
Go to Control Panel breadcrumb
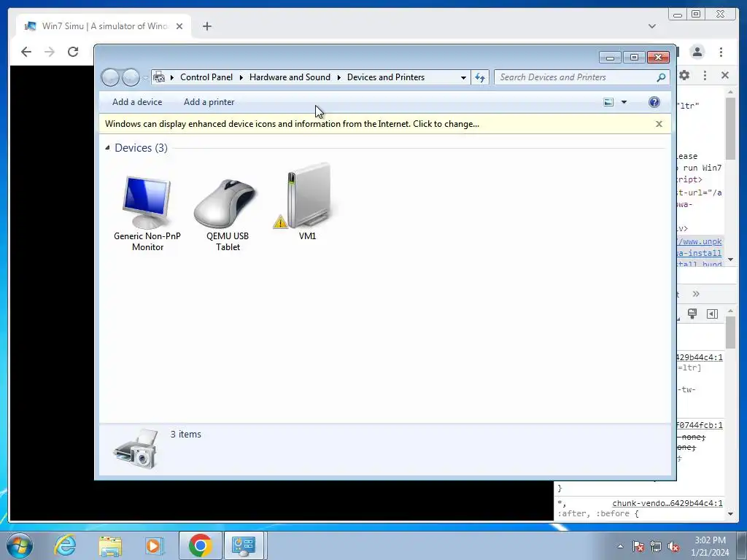[x=206, y=77]
